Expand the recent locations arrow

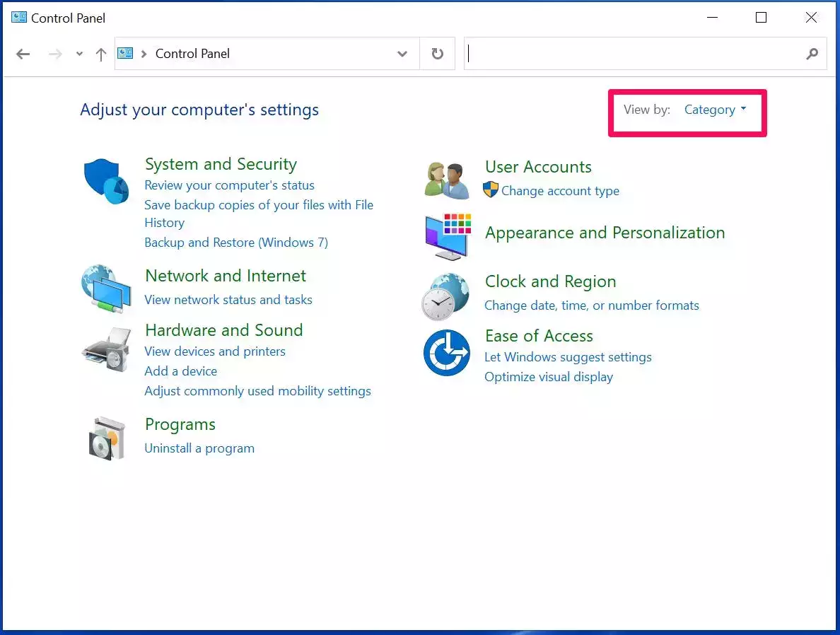point(79,54)
